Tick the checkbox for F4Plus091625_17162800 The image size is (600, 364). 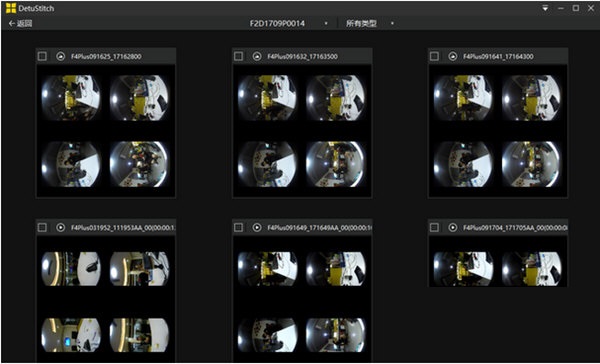pos(42,56)
